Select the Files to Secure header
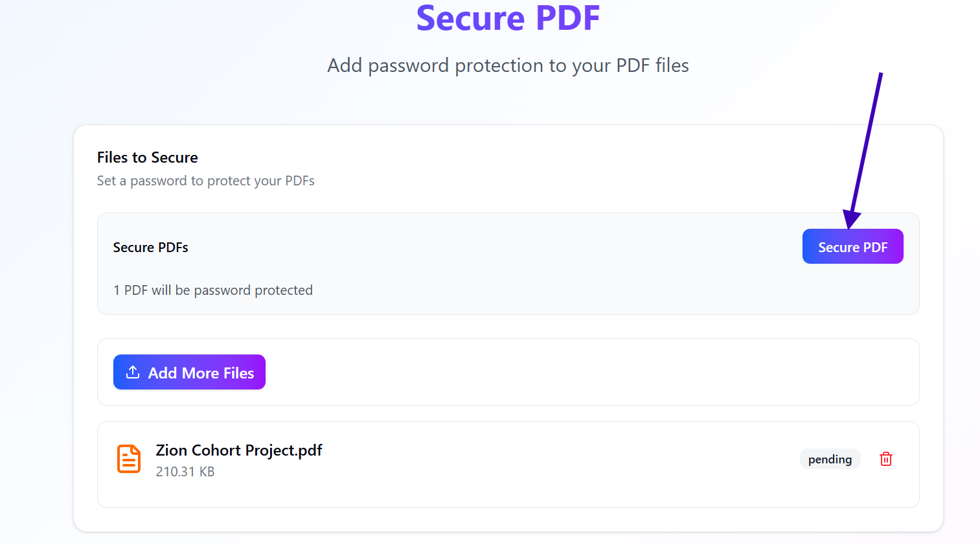The width and height of the screenshot is (980, 545). 147,157
